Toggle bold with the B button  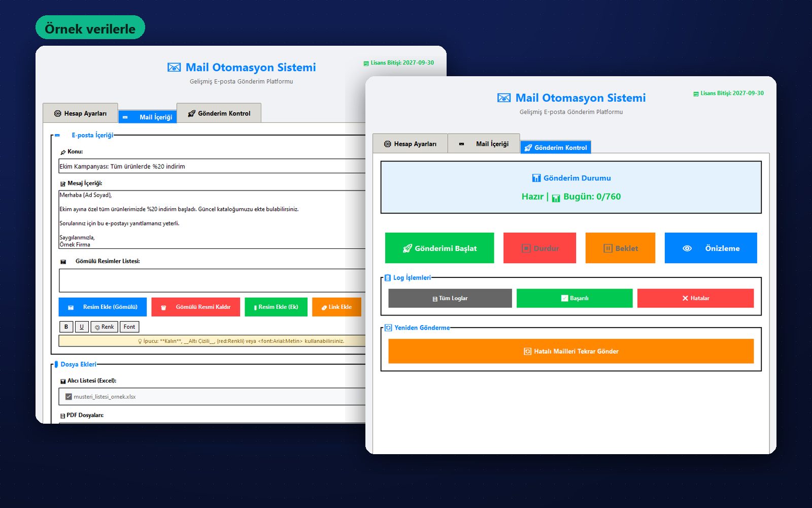click(x=66, y=327)
